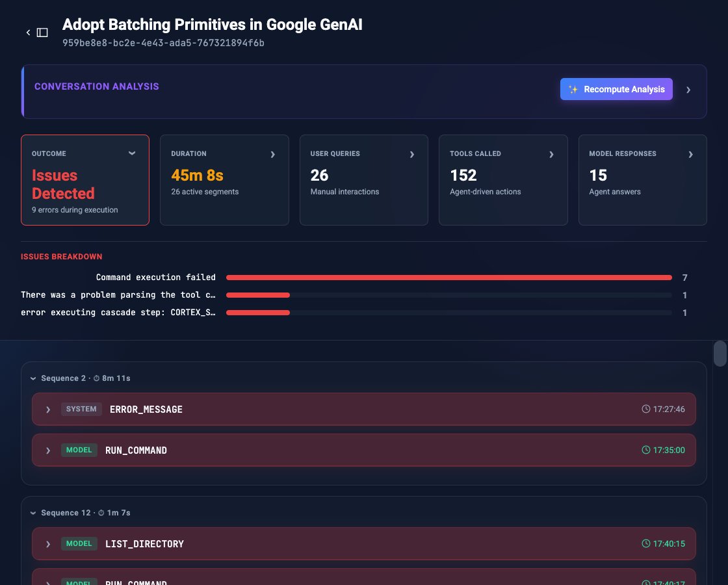
Task: Expand the LIST_DIRECTORY row chevron
Action: (x=48, y=543)
